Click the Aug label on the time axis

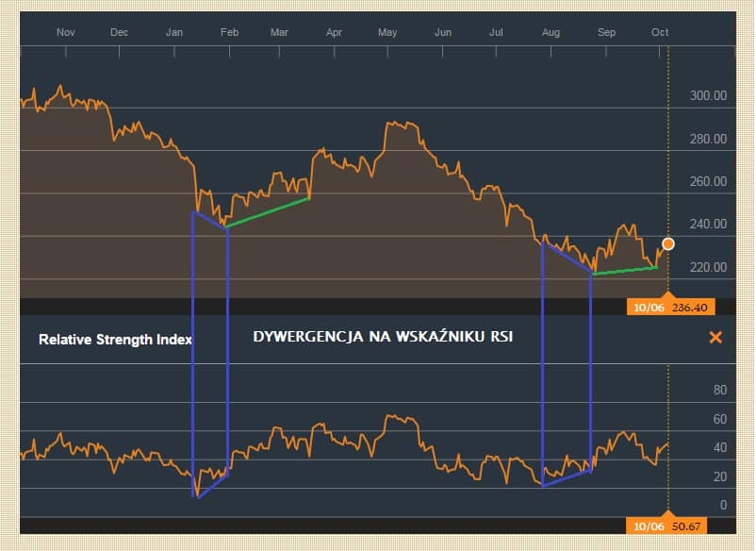(551, 32)
